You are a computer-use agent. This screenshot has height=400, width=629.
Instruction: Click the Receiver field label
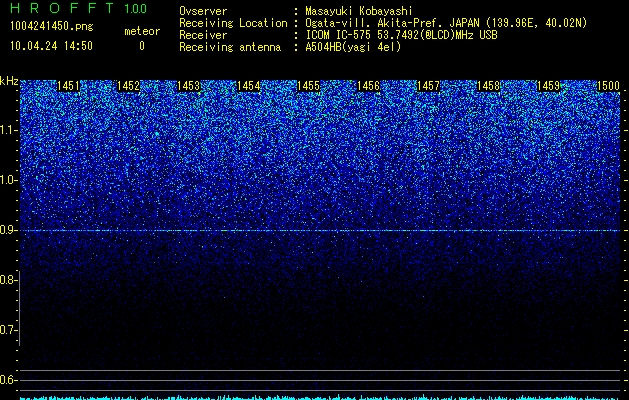tap(203, 35)
